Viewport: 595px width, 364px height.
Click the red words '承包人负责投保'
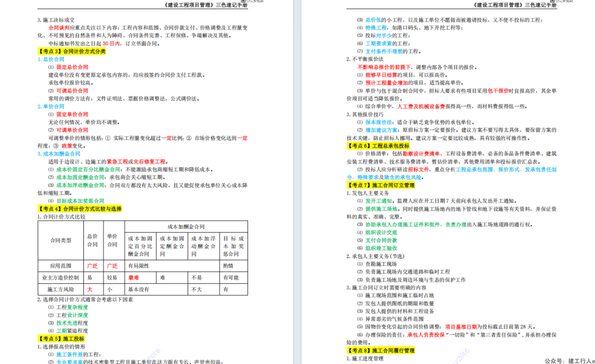tap(426, 335)
